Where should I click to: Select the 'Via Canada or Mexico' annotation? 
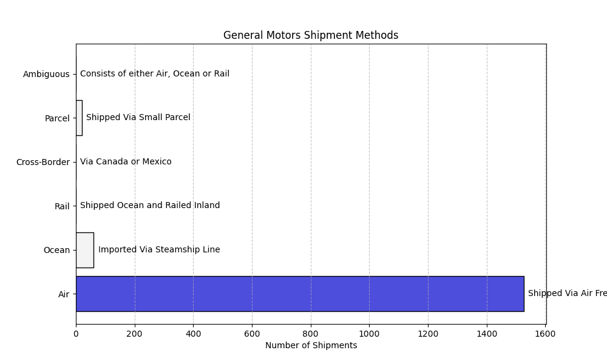coord(126,161)
